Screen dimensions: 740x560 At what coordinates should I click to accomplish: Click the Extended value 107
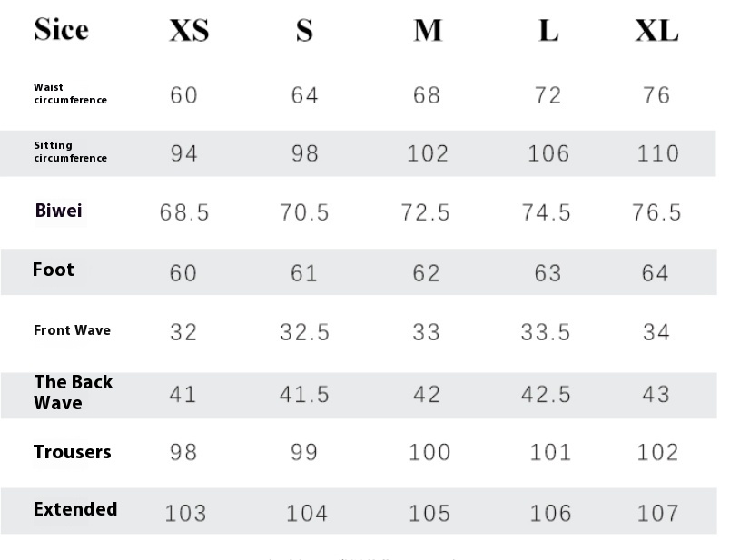pos(657,513)
